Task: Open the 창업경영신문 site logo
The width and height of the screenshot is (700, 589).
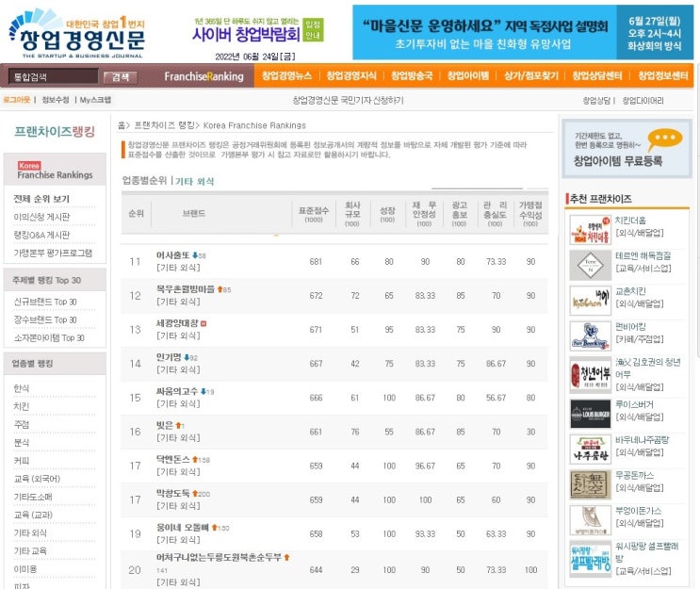Action: 77,34
